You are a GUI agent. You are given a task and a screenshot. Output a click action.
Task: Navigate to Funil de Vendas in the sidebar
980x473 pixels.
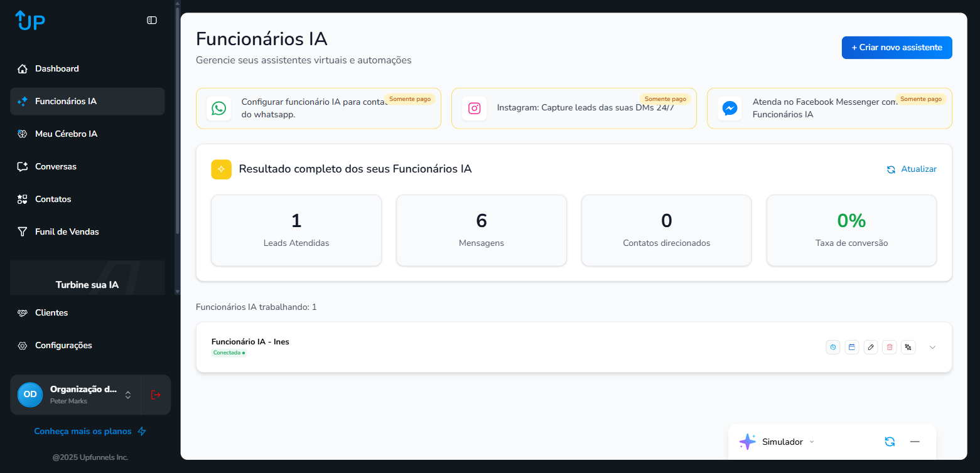click(67, 231)
